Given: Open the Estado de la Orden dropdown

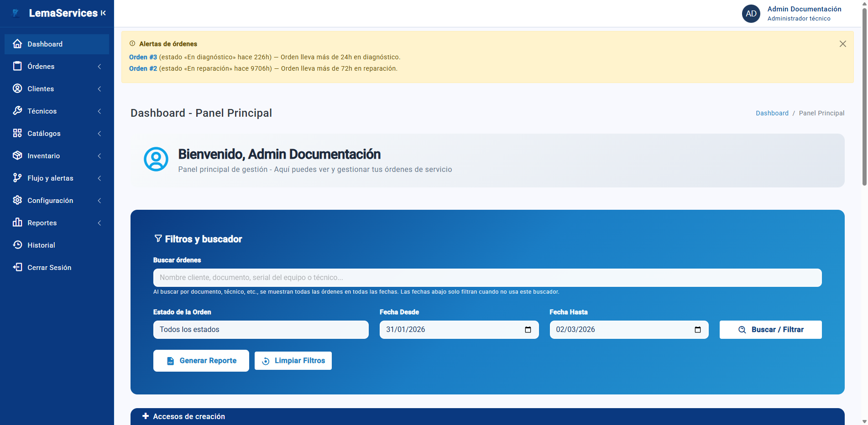Looking at the screenshot, I should coord(261,329).
